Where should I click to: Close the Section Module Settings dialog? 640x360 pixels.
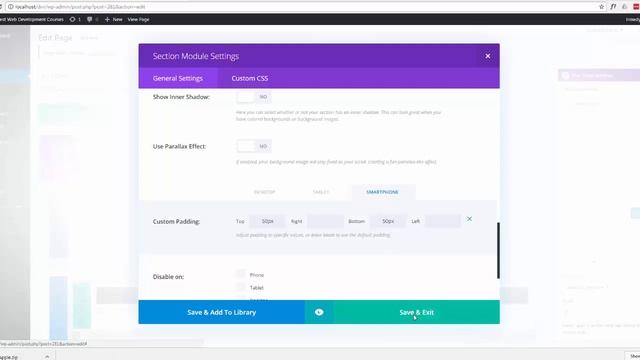tap(487, 56)
